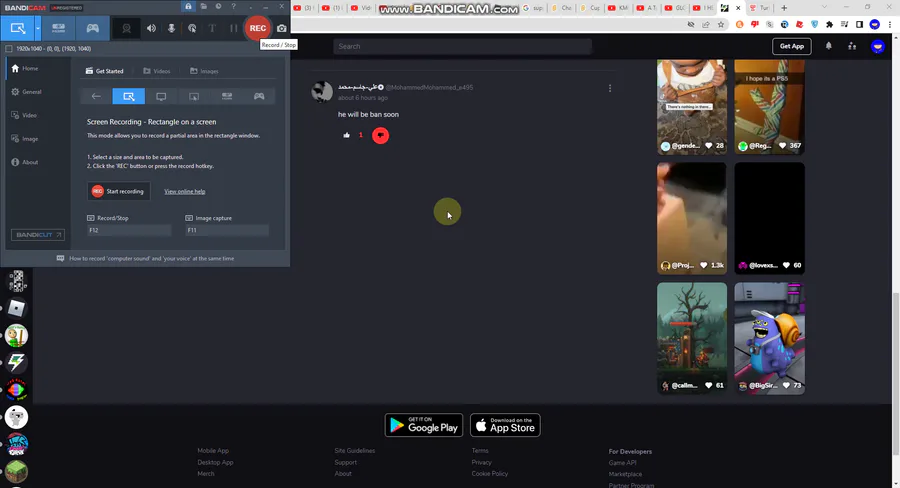Open About section in Bandicam sidebar
The width and height of the screenshot is (900, 488).
click(x=25, y=162)
